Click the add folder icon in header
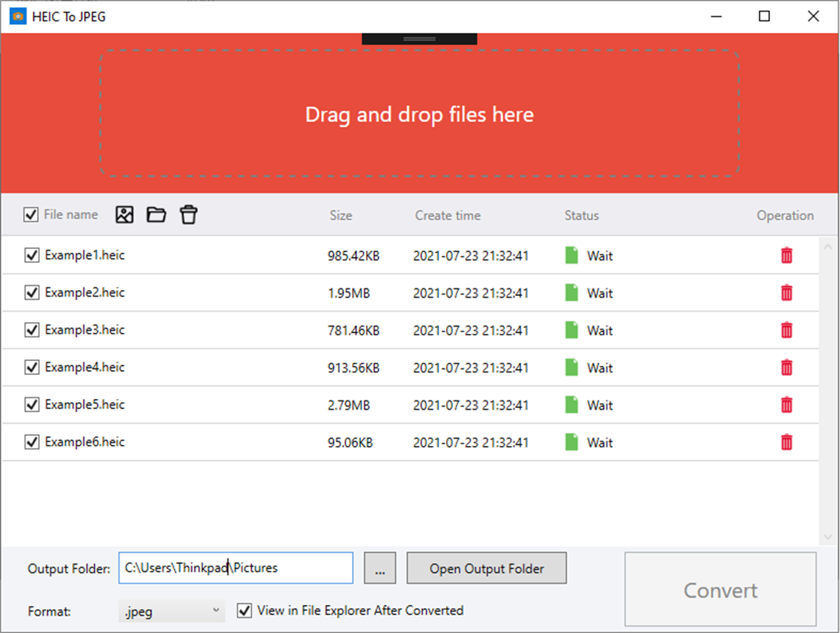The image size is (840, 633). point(157,215)
